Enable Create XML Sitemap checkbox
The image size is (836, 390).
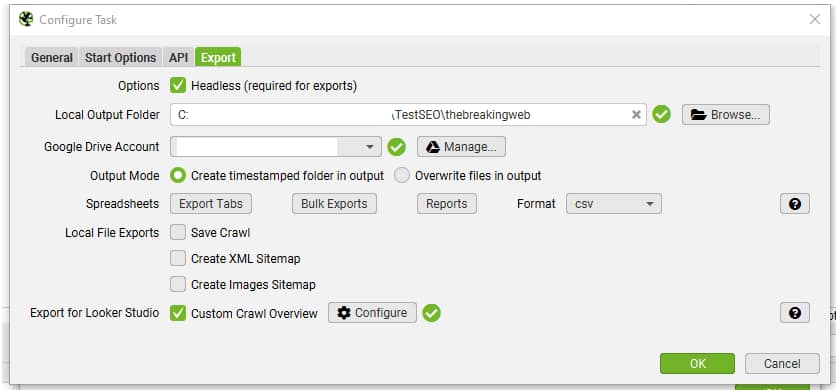pos(178,259)
